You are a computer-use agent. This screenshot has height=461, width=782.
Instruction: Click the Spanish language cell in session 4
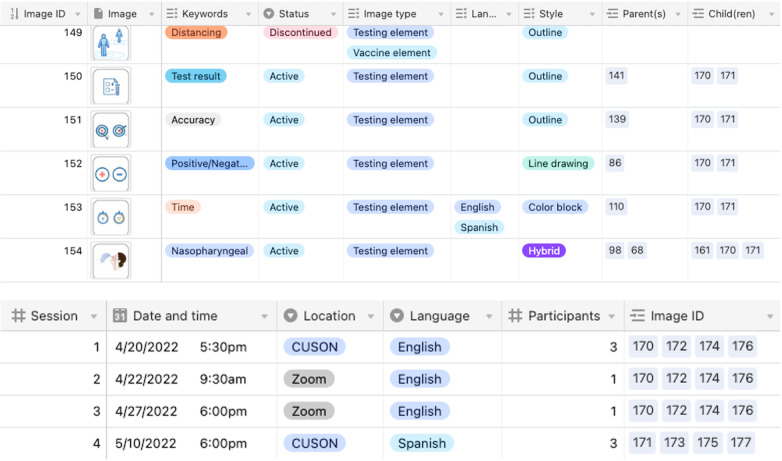pos(420,443)
